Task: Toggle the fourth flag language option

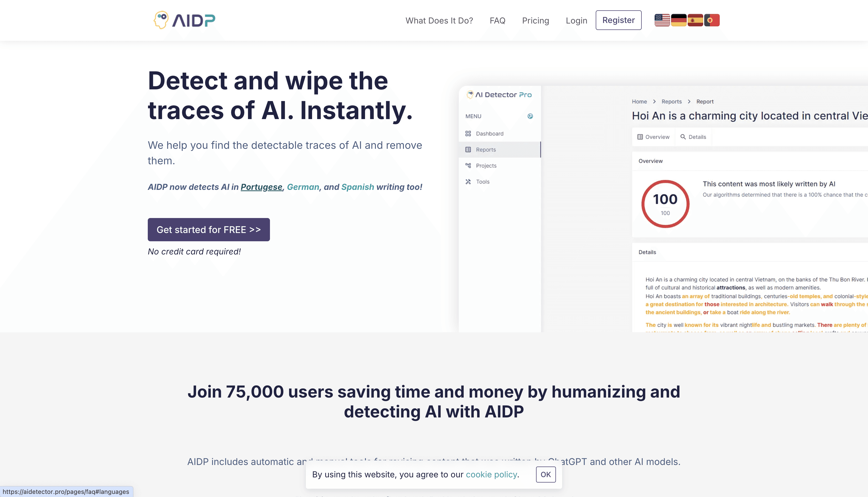Action: [711, 20]
